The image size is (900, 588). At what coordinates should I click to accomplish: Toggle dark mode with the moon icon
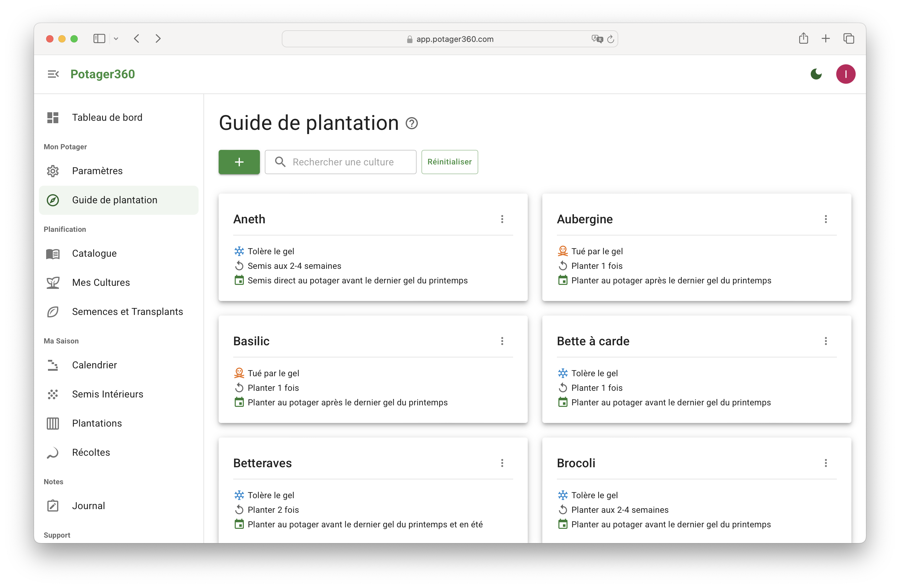click(816, 74)
